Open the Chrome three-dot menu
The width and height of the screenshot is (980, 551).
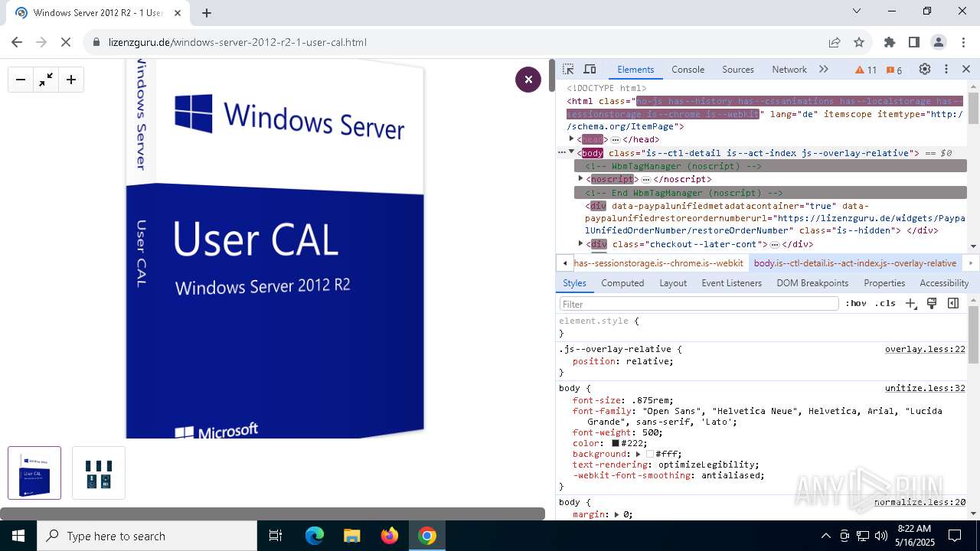click(963, 42)
